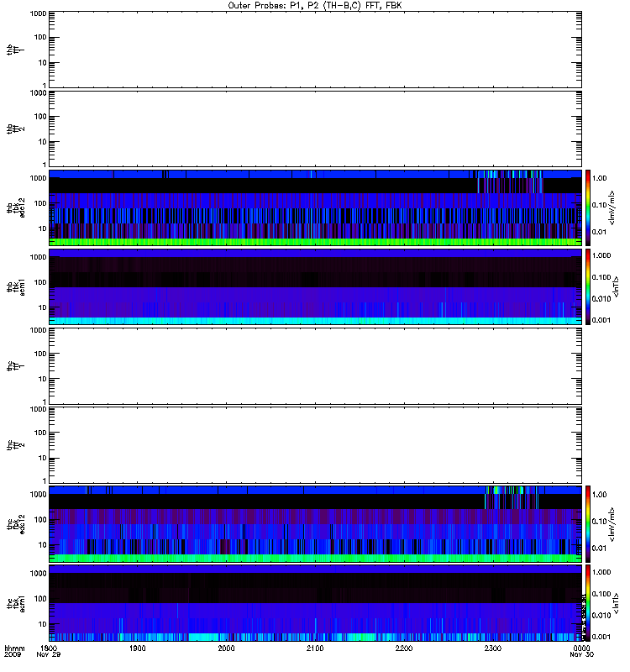Click the thb fff 1 axis label

click(15, 50)
